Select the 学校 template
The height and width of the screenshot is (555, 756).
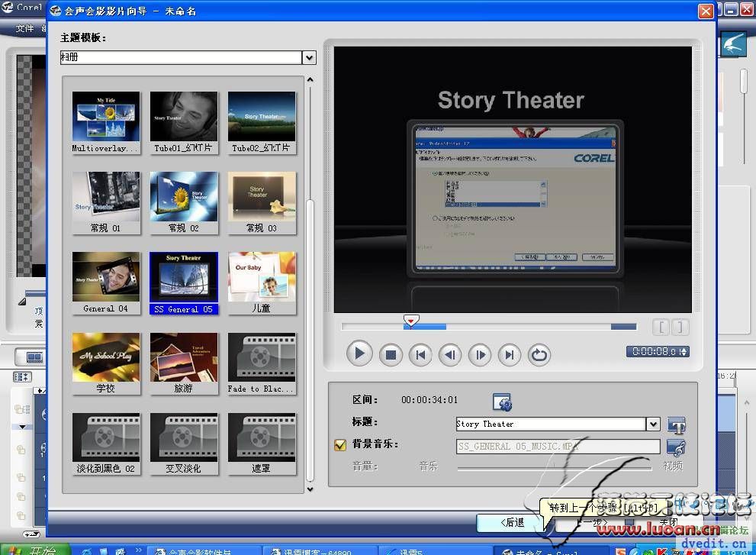106,363
